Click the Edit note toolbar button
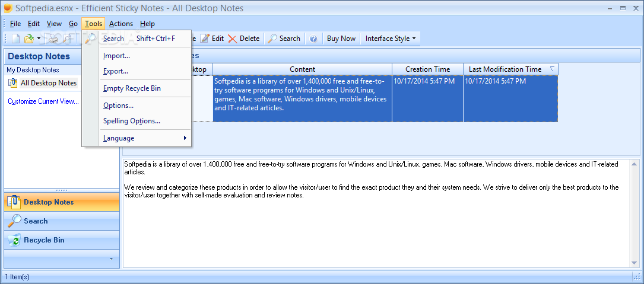This screenshot has height=284, width=644. click(x=212, y=39)
